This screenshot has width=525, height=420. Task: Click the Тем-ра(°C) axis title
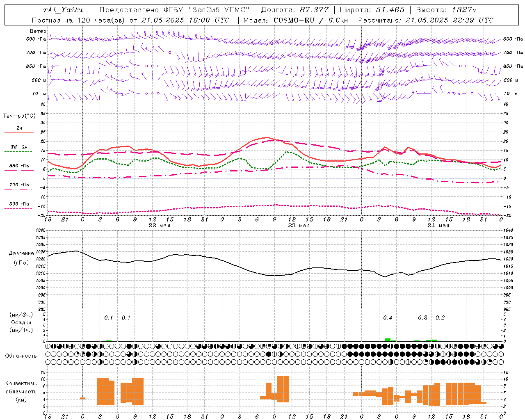click(x=19, y=116)
